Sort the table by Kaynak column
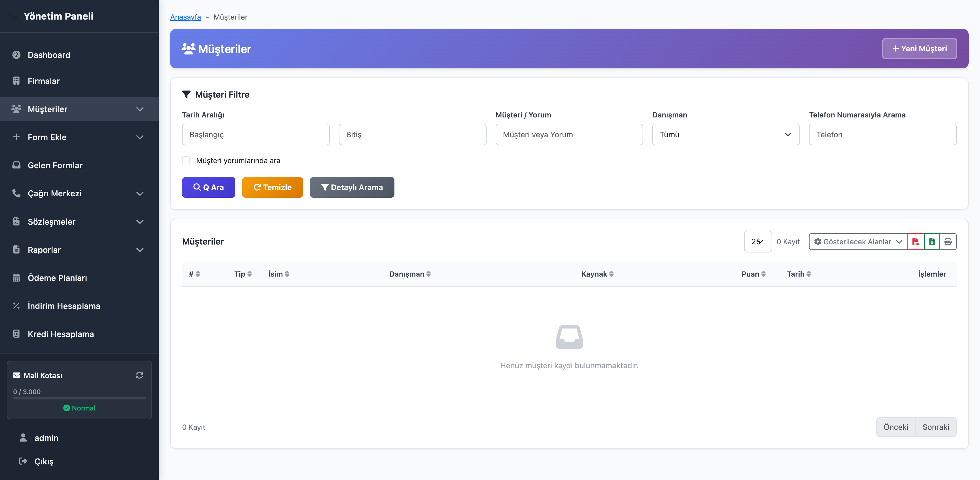This screenshot has width=980, height=480. click(x=611, y=274)
